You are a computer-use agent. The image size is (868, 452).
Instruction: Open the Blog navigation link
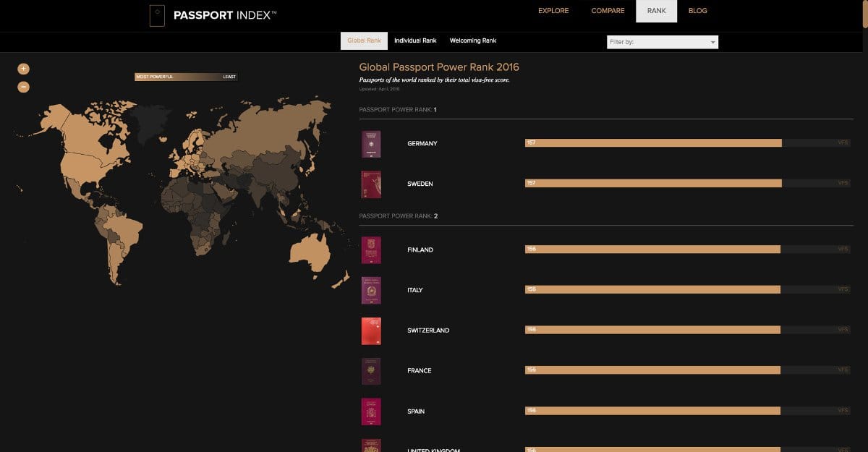tap(698, 11)
